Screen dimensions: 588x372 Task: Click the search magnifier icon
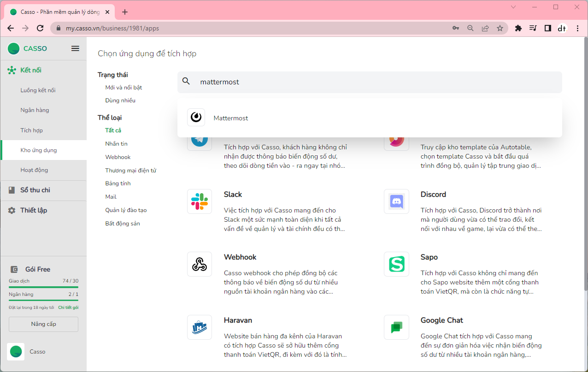point(186,82)
